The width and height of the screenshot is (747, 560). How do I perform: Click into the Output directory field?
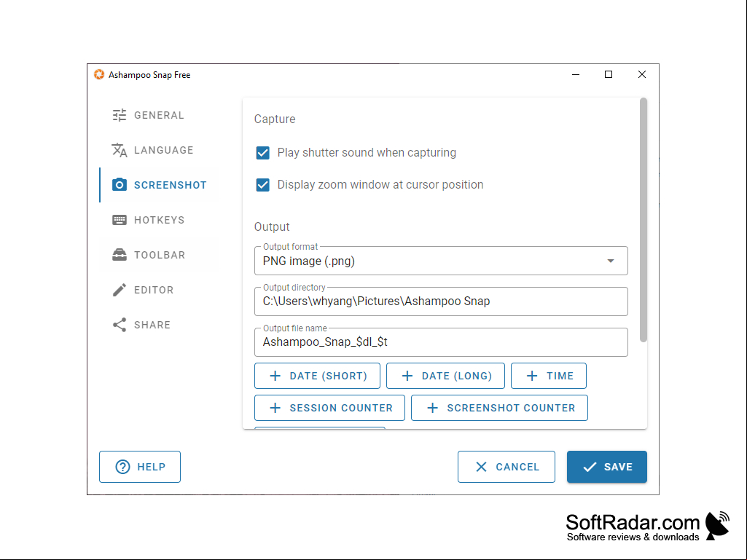(441, 301)
